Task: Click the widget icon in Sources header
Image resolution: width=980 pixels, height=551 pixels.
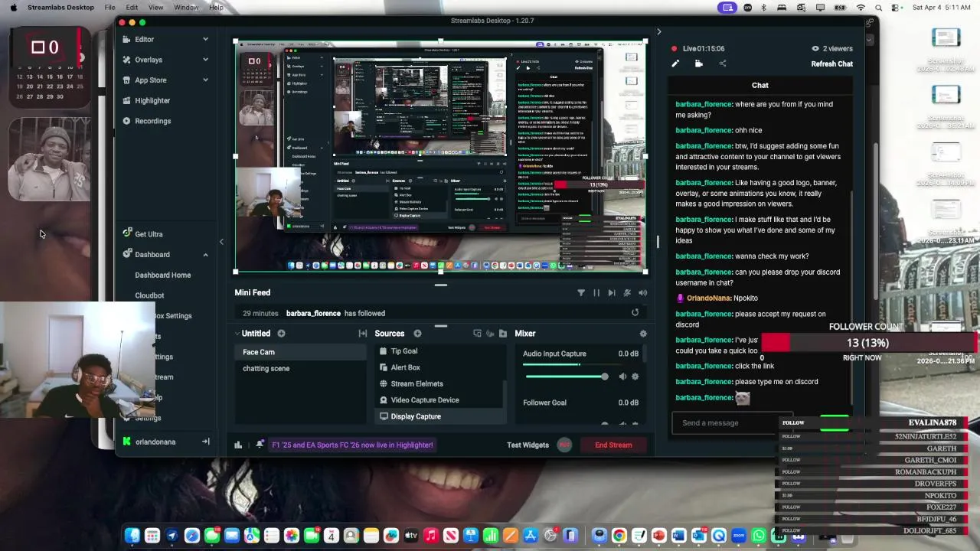Action: coord(477,334)
